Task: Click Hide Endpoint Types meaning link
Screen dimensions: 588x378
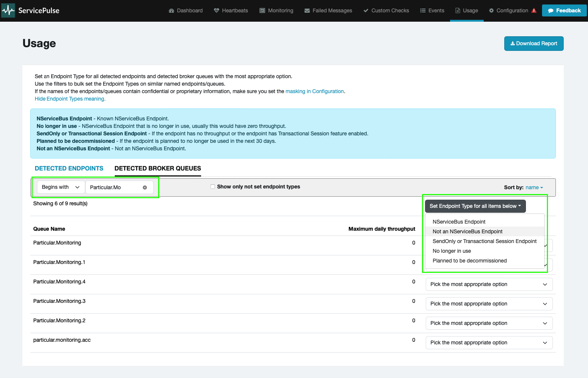Action: tap(70, 99)
